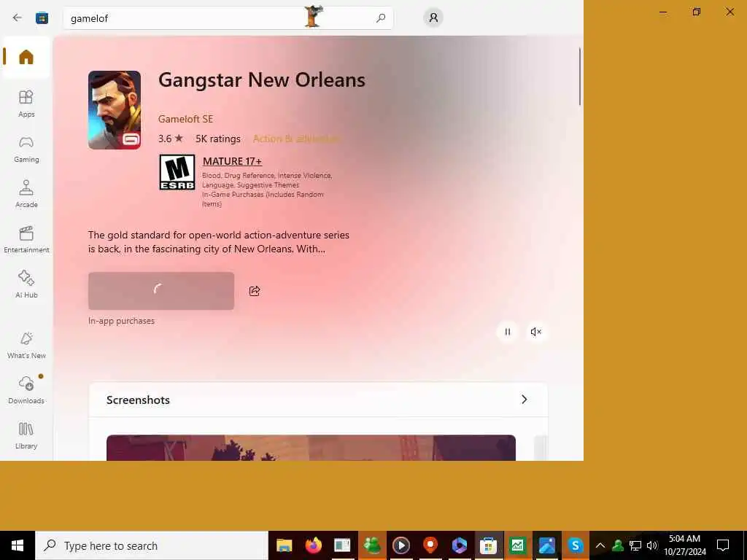Open the Maps pin taskbar icon
Screen dimensions: 747x560
coord(430,545)
